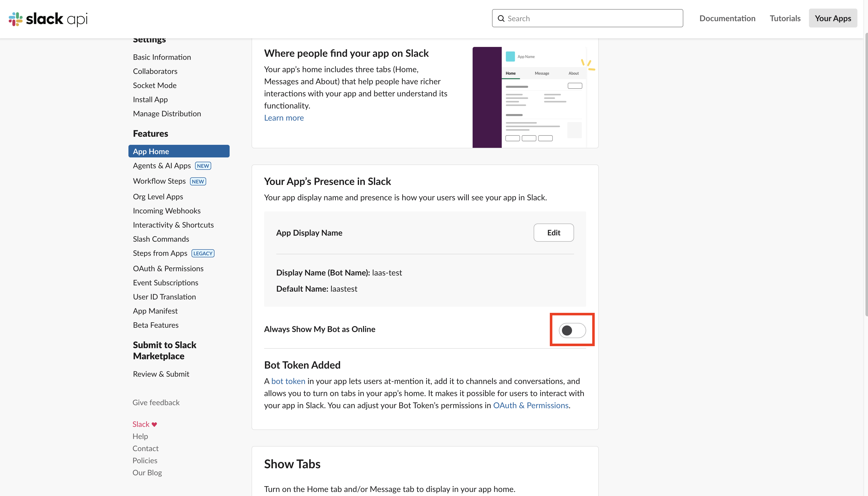Visit Our Blog link
This screenshot has height=496, width=868.
click(147, 473)
